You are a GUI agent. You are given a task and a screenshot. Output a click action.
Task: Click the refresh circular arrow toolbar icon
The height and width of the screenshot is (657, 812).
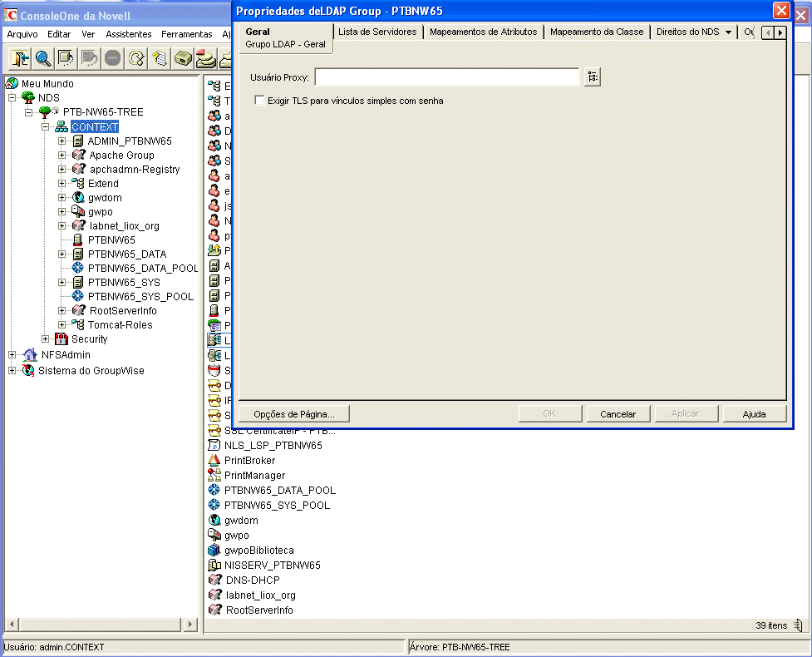pos(136,58)
